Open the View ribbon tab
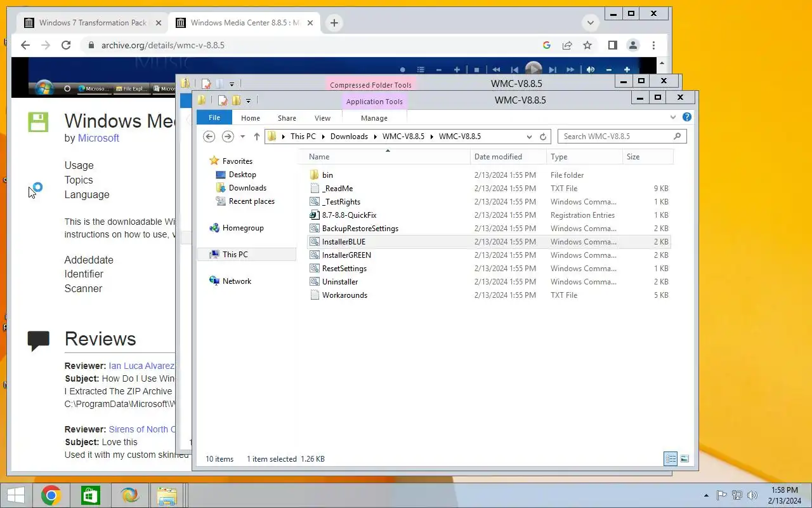 tap(322, 118)
